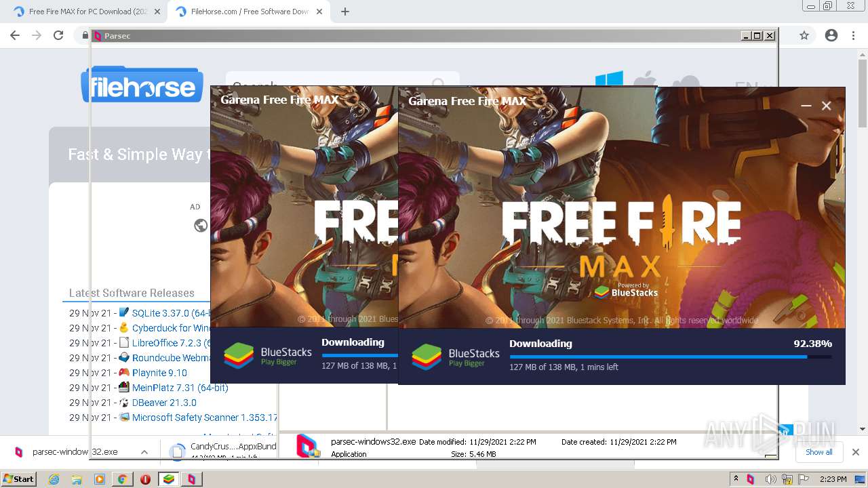Viewport: 868px width, 488px height.
Task: Open Chrome's three-dot menu
Action: [854, 35]
